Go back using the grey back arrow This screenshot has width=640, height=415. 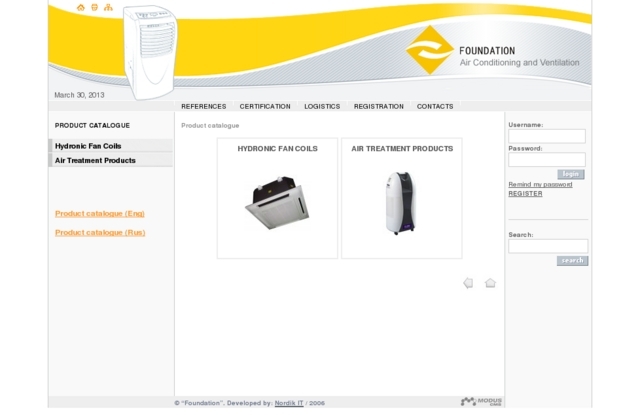[468, 283]
